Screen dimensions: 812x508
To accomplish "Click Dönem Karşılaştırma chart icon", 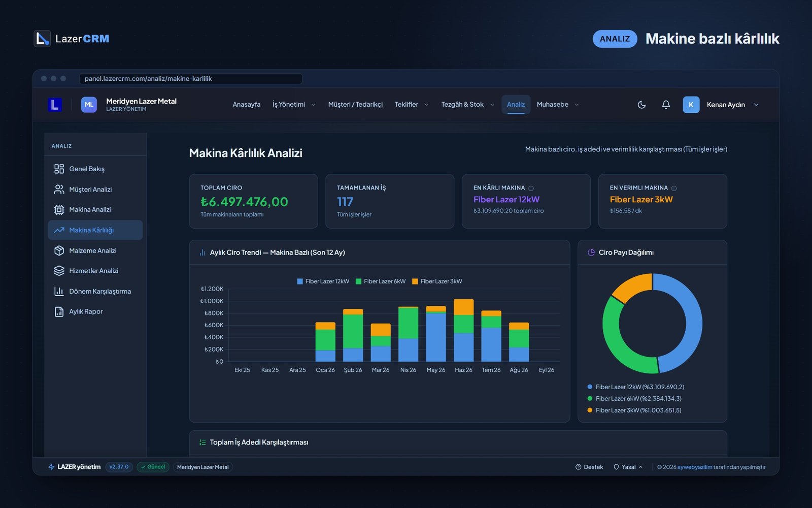I will coord(59,291).
